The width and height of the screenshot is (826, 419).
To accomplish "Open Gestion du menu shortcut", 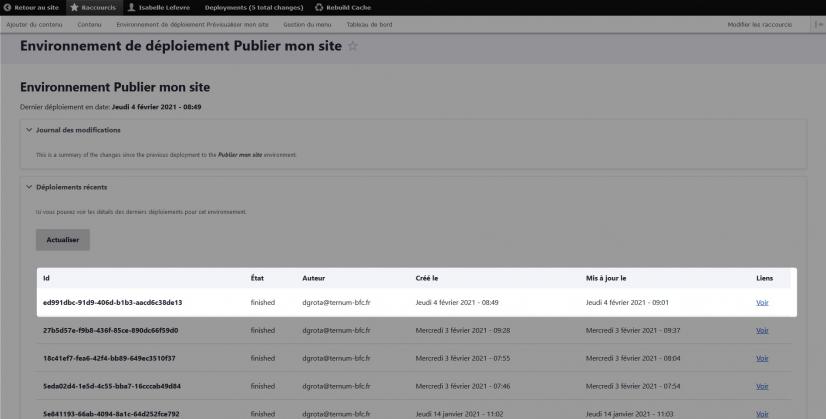I will [307, 24].
